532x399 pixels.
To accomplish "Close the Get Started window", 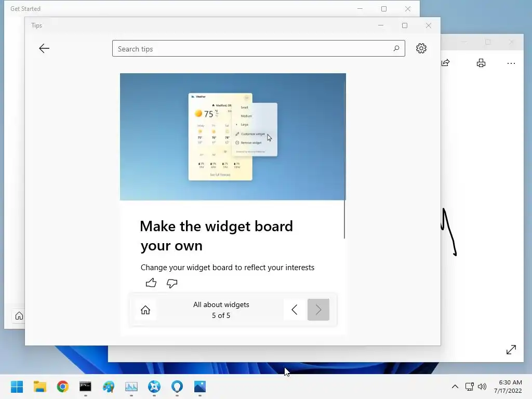I will (x=408, y=9).
